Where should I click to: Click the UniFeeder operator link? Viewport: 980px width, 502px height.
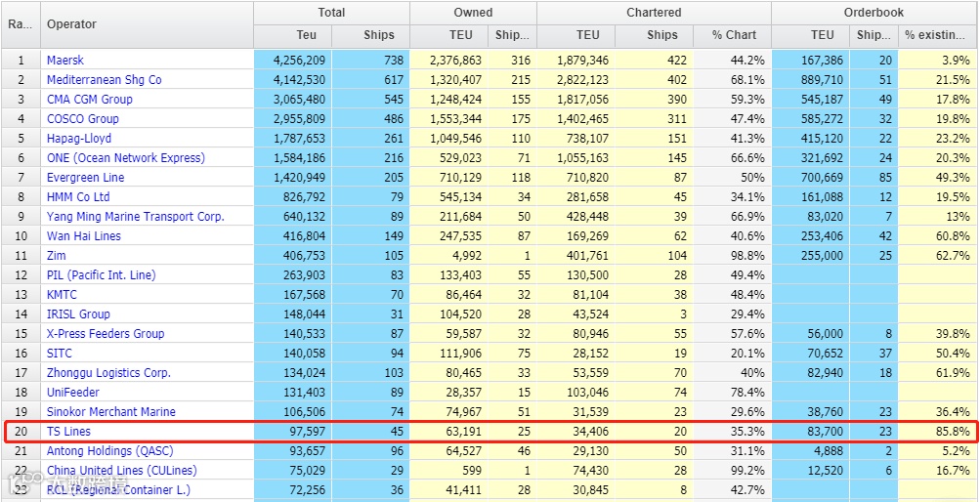click(73, 392)
